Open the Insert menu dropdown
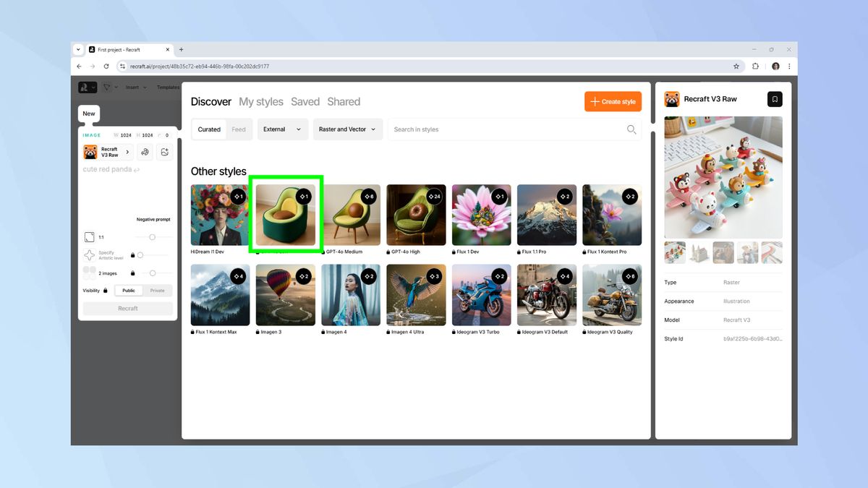This screenshot has height=488, width=868. coord(136,87)
